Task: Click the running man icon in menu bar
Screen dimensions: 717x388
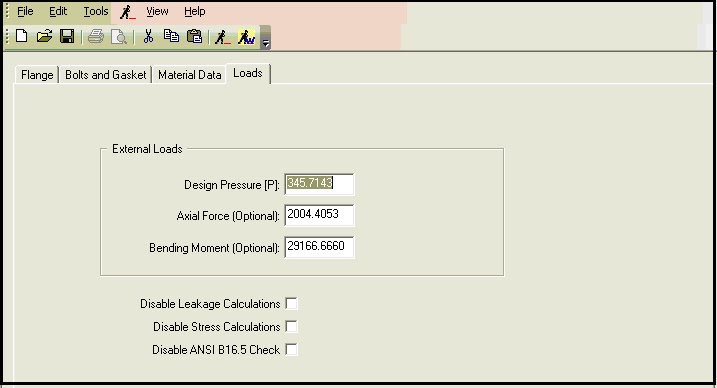Action: tap(128, 12)
